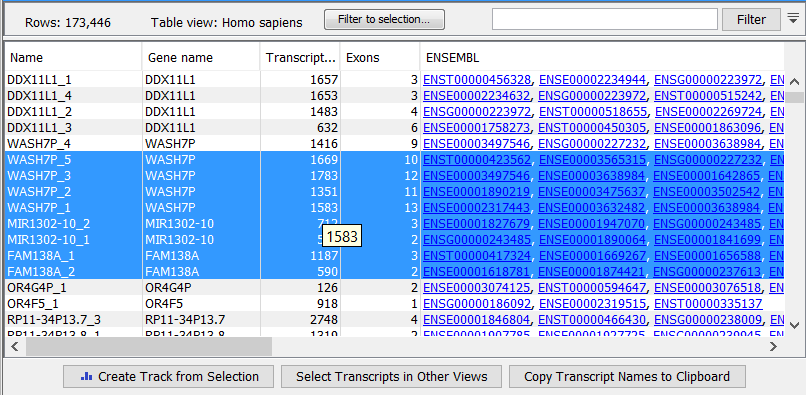Open link ENSE00001618781

coord(477,272)
